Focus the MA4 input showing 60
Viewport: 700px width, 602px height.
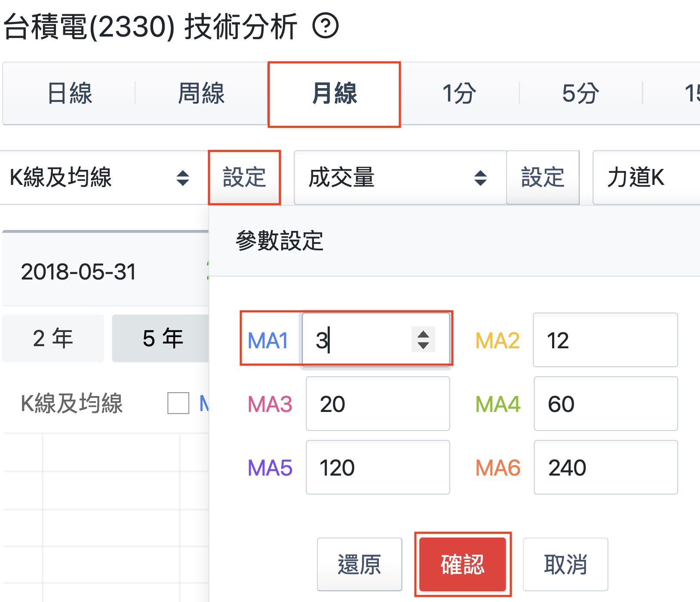[605, 404]
